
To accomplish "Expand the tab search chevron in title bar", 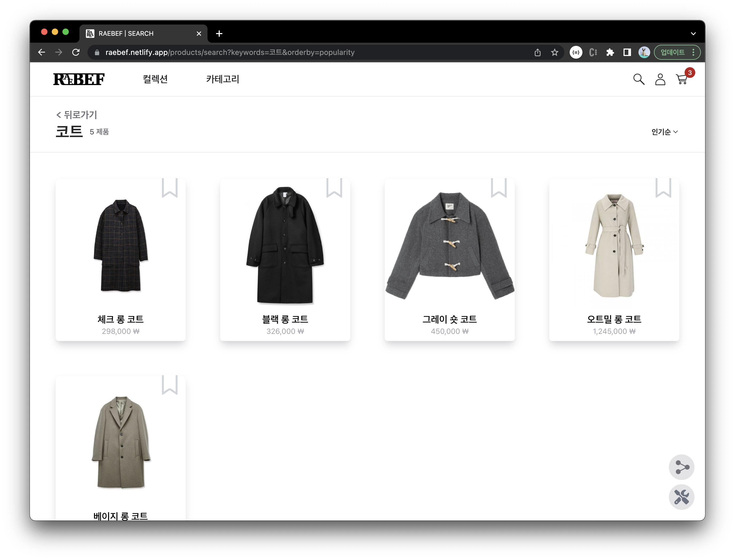I will click(x=693, y=34).
